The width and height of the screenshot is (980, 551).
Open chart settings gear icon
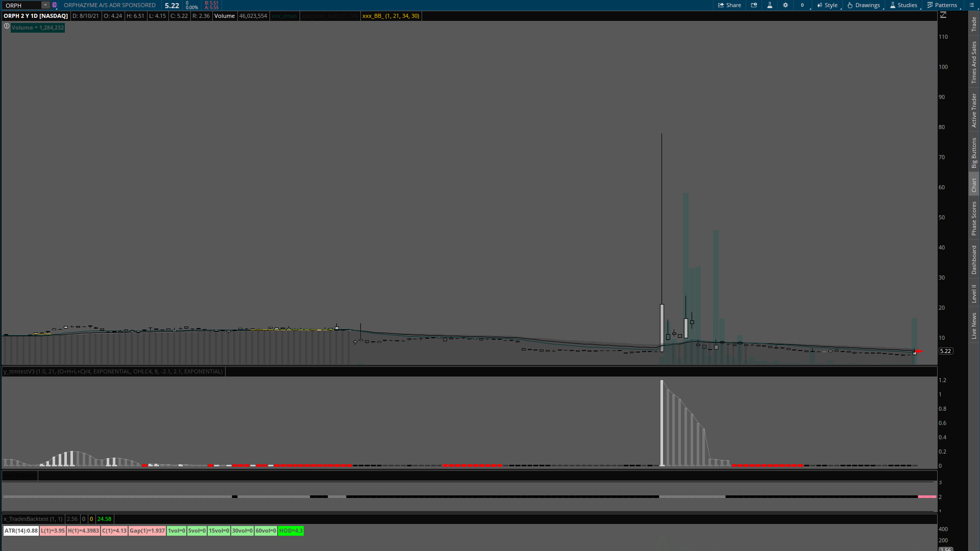point(786,5)
